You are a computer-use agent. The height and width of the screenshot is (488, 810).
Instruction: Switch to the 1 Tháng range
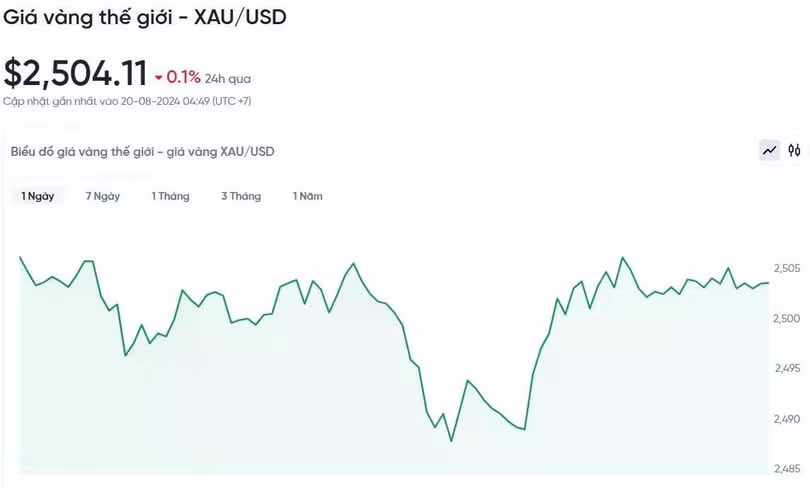170,196
